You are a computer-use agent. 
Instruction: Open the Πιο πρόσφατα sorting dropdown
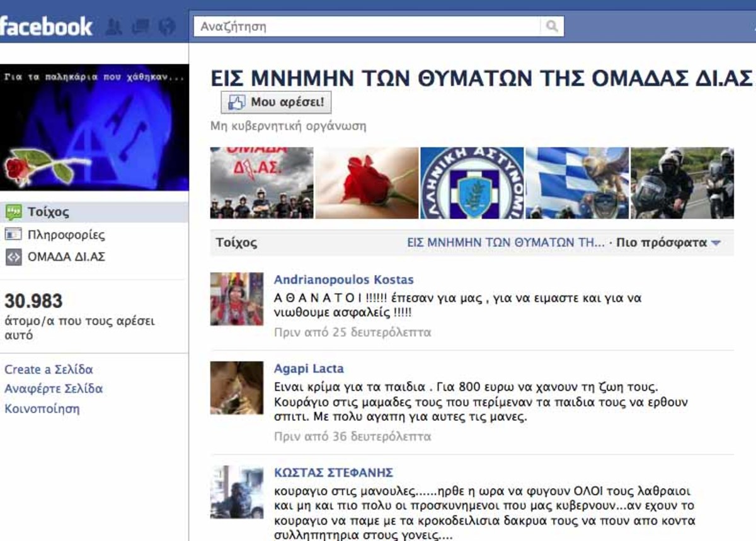pos(668,242)
